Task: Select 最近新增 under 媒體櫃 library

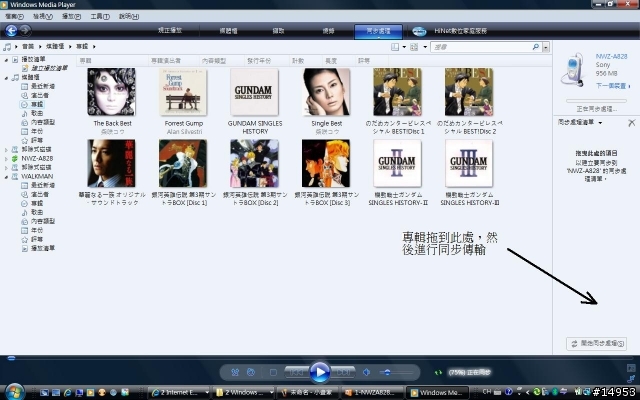Action: [x=43, y=86]
